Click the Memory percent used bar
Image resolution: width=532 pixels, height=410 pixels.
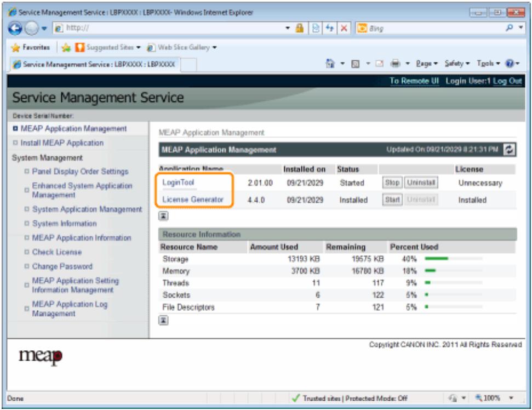pos(454,271)
